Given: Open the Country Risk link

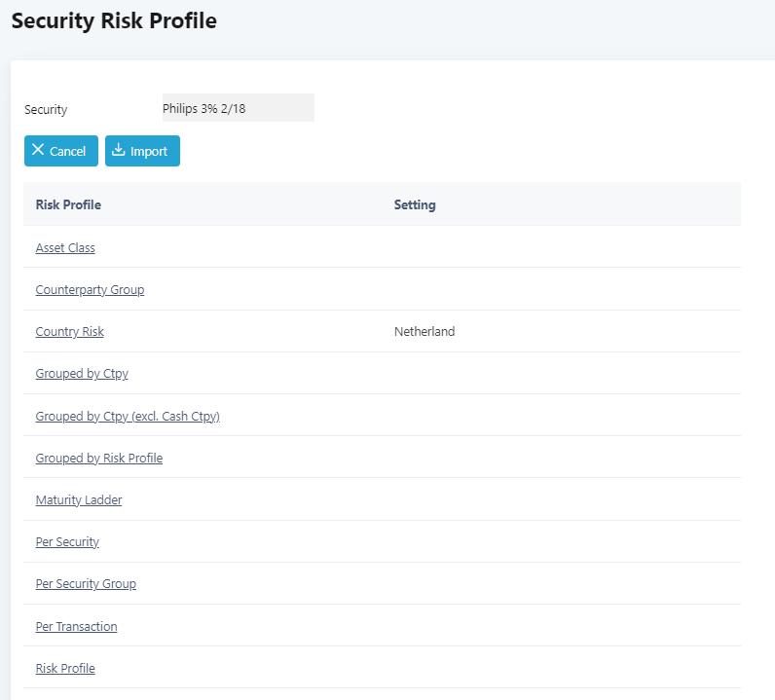Looking at the screenshot, I should [69, 332].
